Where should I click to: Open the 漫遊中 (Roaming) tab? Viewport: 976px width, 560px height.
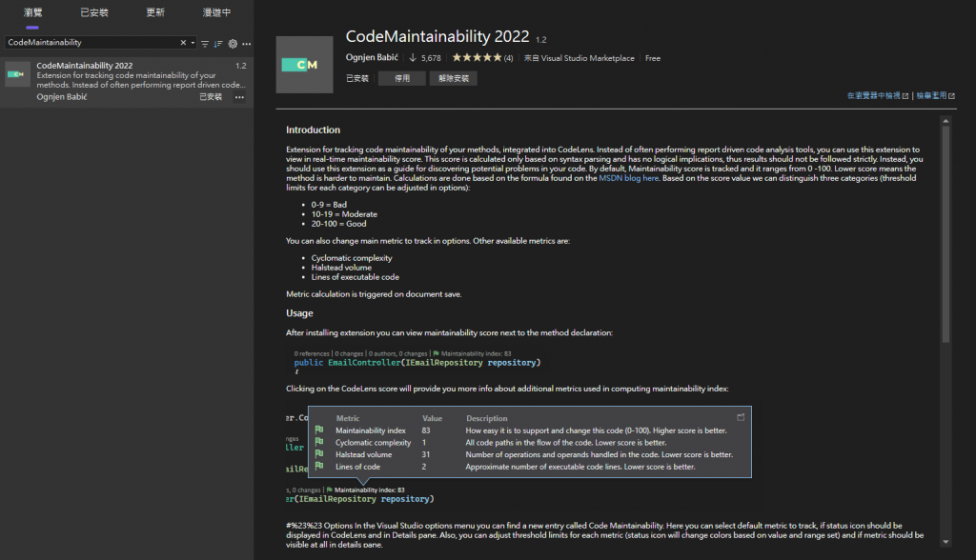(x=216, y=12)
